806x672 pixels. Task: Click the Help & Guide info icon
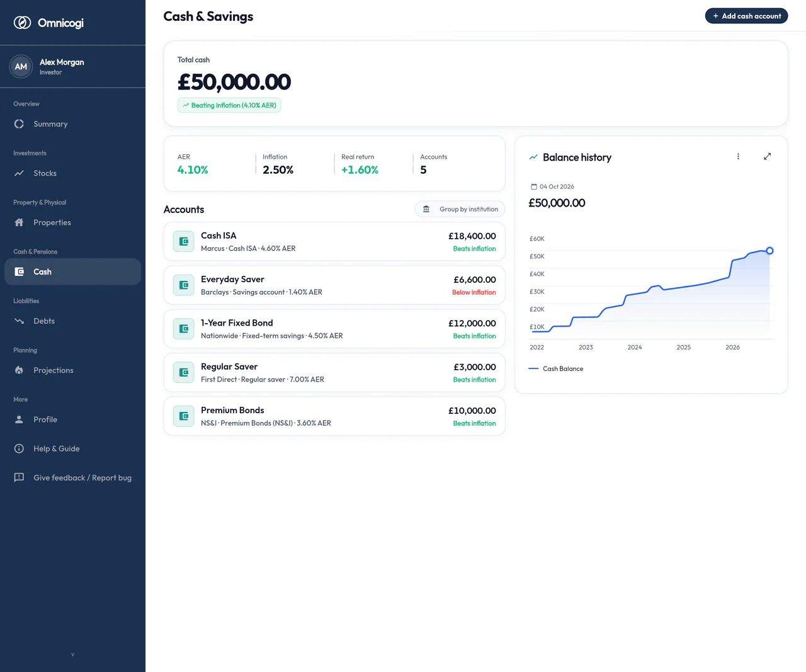pos(19,448)
